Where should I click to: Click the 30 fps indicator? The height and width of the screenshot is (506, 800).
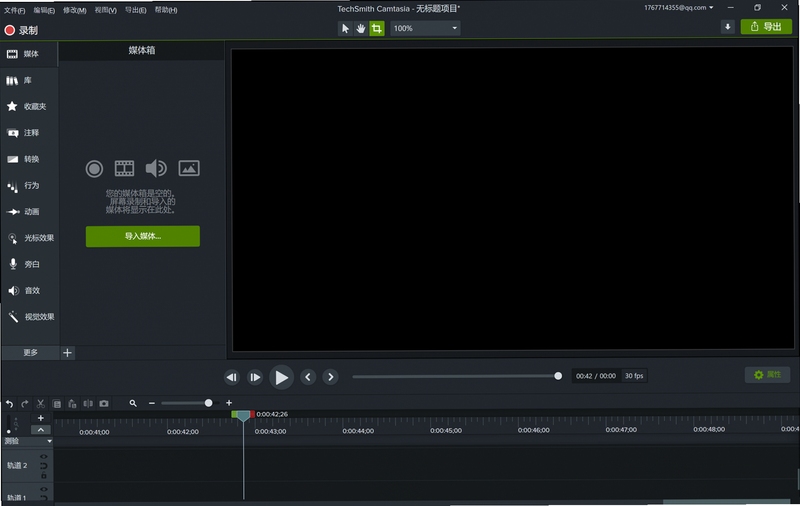click(x=634, y=376)
